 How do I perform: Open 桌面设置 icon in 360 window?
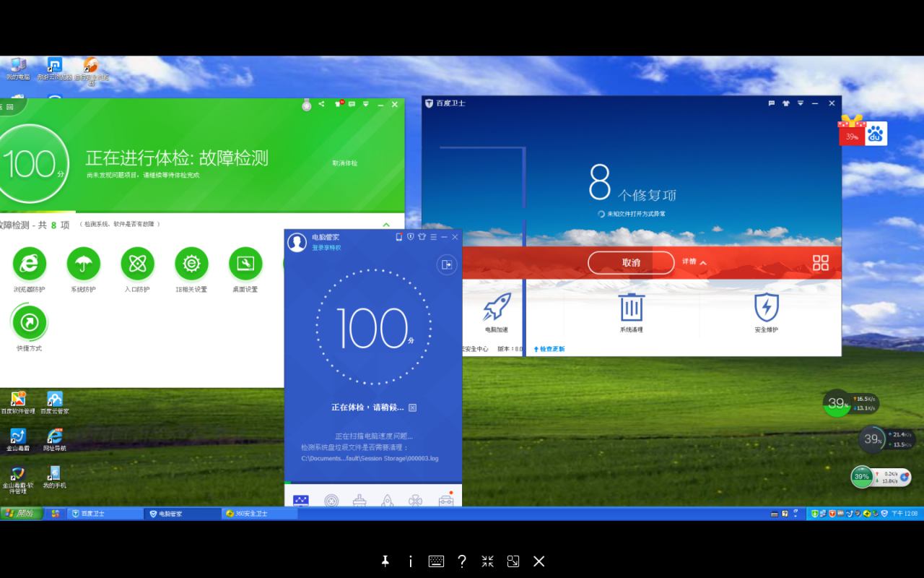245,264
